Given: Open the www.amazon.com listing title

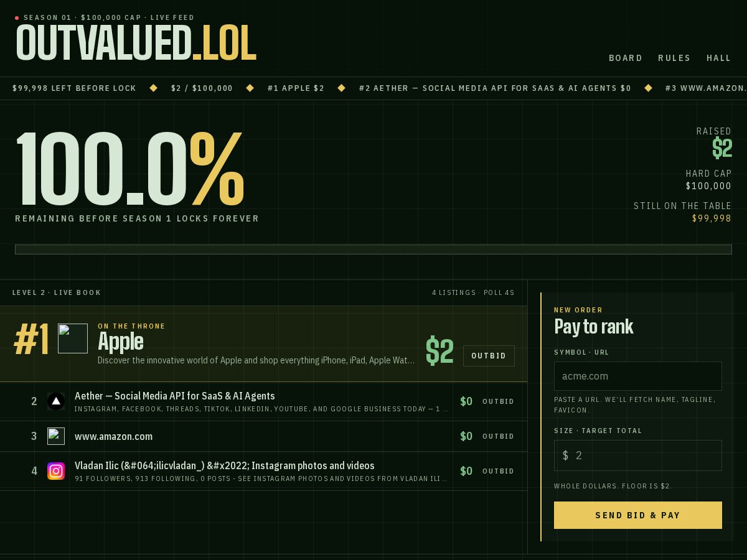Looking at the screenshot, I should click(113, 436).
